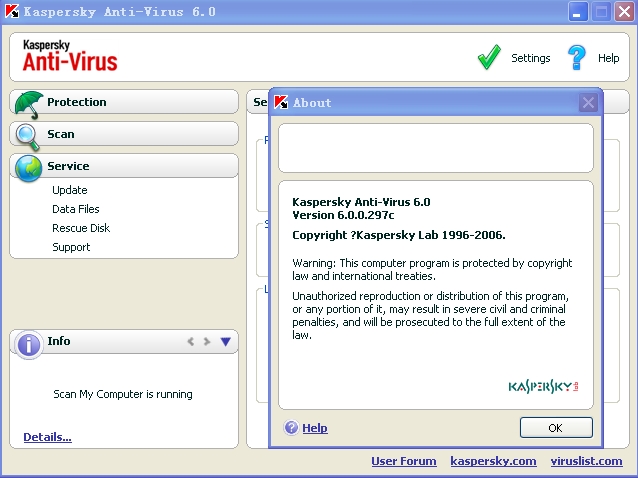
Task: Click the blue Info circle icon
Action: click(x=28, y=345)
